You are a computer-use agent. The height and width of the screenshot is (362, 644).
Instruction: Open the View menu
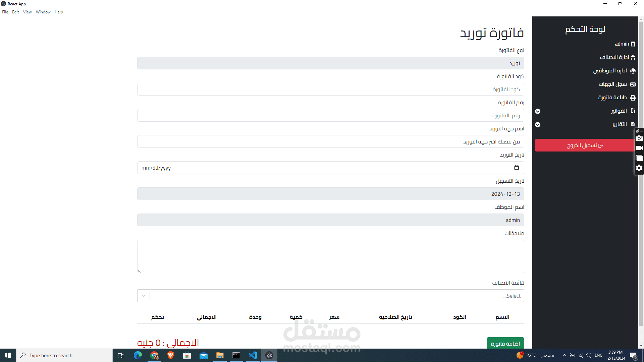pos(27,12)
